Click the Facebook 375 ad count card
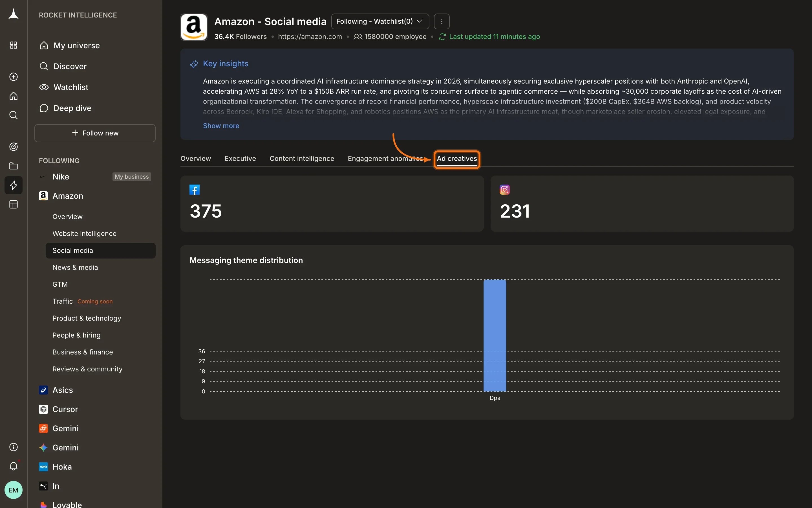 coord(332,203)
